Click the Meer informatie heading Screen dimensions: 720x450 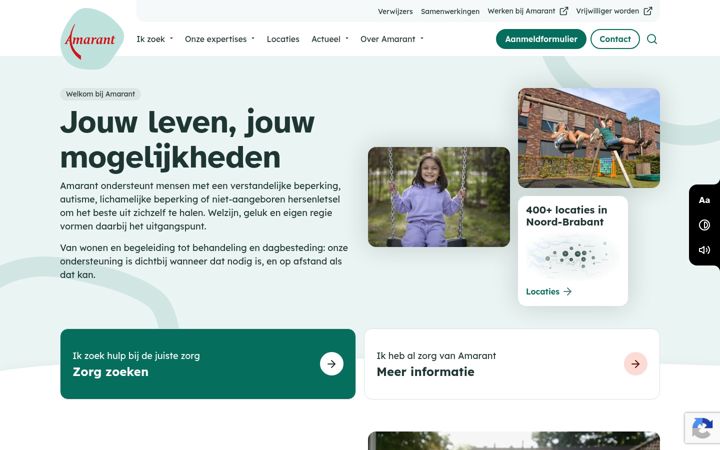tap(425, 372)
